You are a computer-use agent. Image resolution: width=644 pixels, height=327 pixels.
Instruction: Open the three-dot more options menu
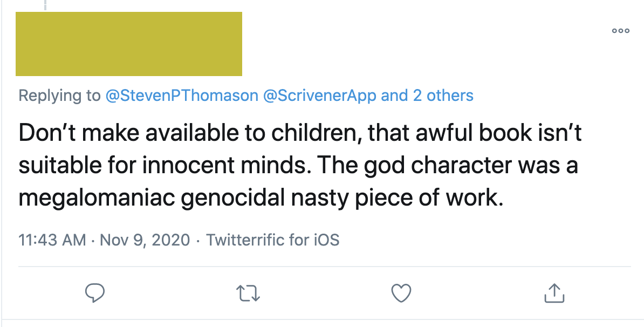point(620,31)
